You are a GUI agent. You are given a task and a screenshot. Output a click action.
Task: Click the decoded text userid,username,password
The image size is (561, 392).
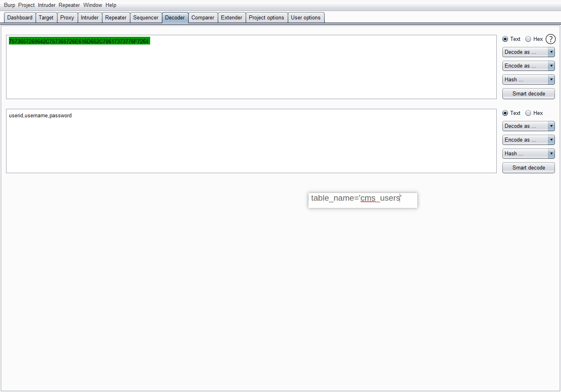[x=40, y=116]
